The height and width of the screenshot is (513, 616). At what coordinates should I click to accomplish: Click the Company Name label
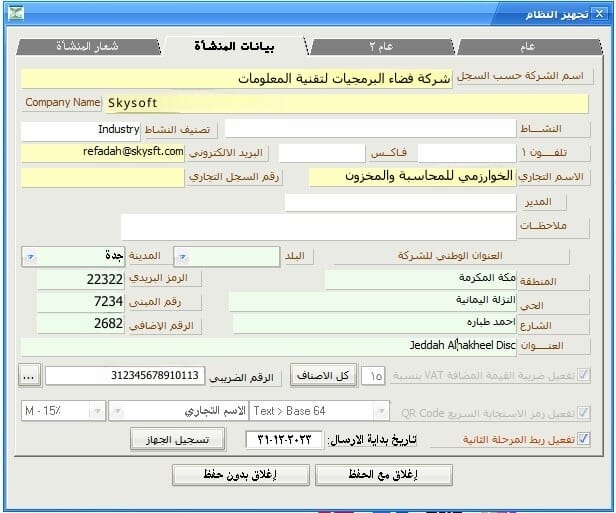click(x=62, y=103)
